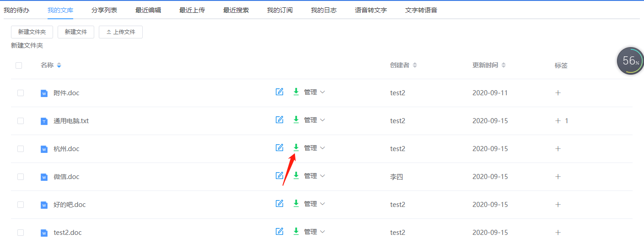Switch to the 分享列表 tab
Image resolution: width=644 pixels, height=239 pixels.
(104, 10)
